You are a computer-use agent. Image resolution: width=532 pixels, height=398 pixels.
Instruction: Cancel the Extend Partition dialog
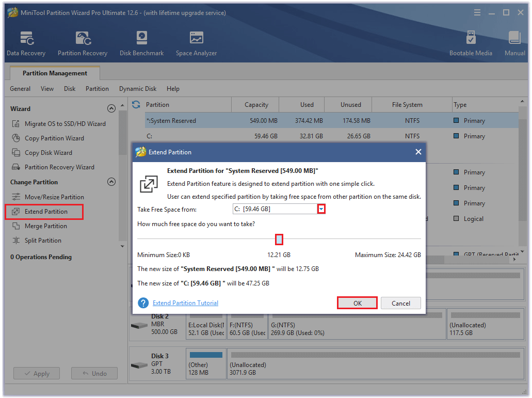pos(401,303)
